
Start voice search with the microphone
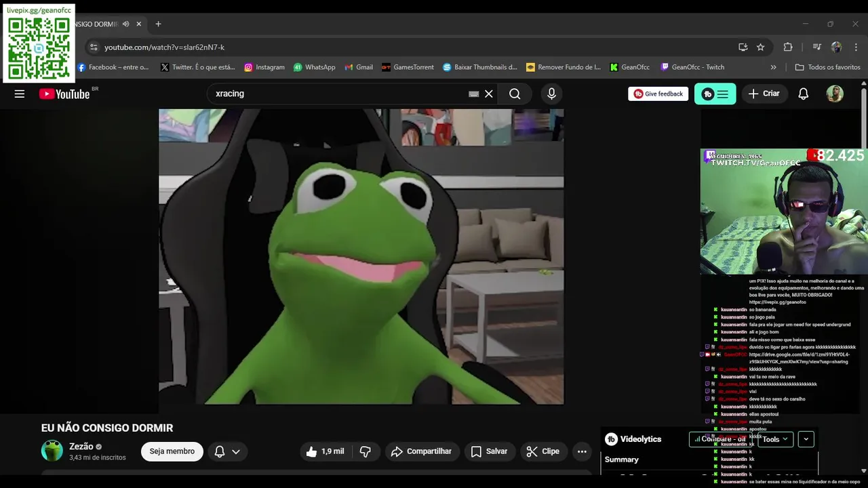pyautogui.click(x=551, y=94)
